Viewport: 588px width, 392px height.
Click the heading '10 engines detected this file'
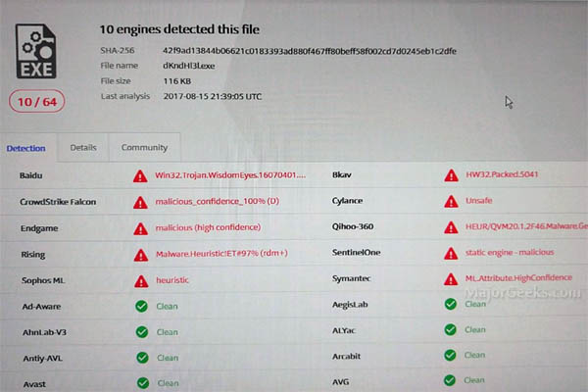[179, 29]
